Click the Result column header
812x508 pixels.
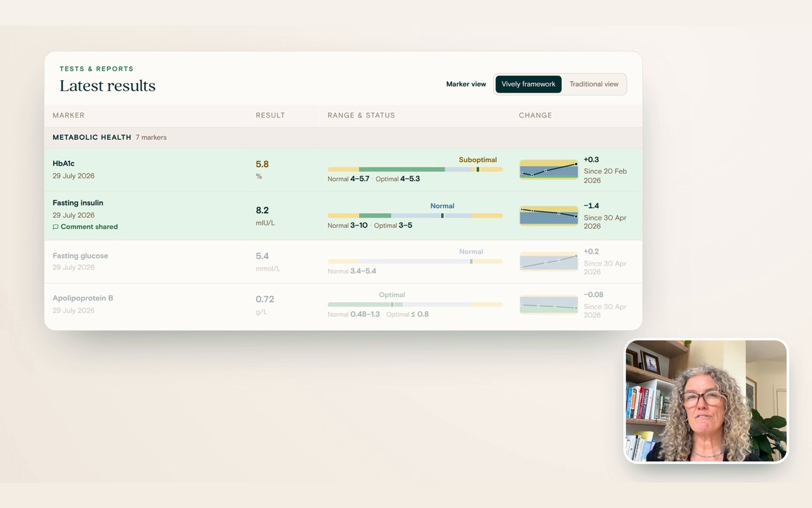click(270, 116)
